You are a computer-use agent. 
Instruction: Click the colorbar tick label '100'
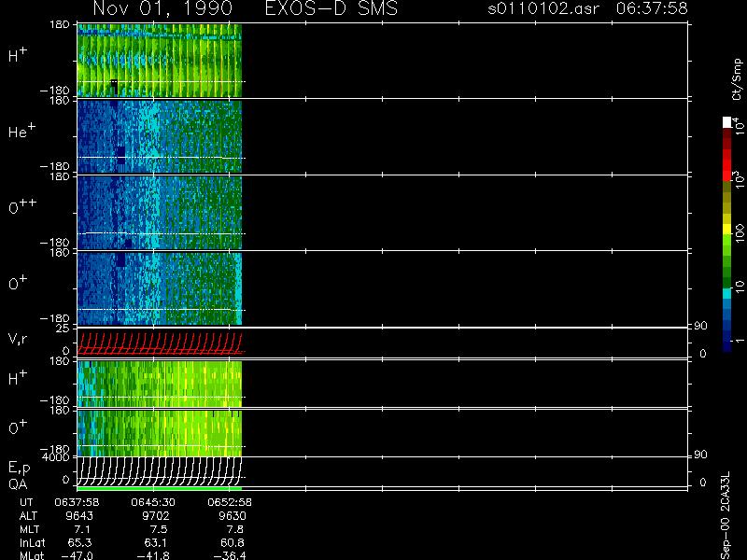pyautogui.click(x=739, y=234)
